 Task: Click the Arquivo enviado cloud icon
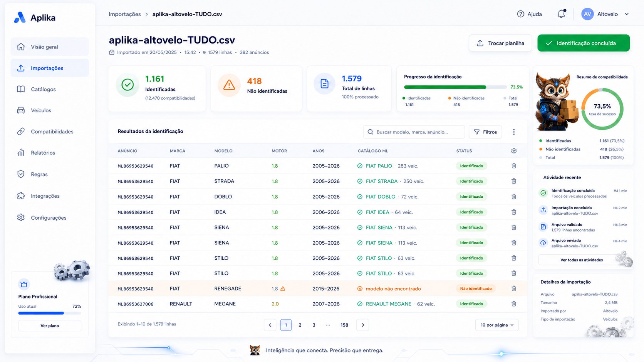click(x=543, y=243)
